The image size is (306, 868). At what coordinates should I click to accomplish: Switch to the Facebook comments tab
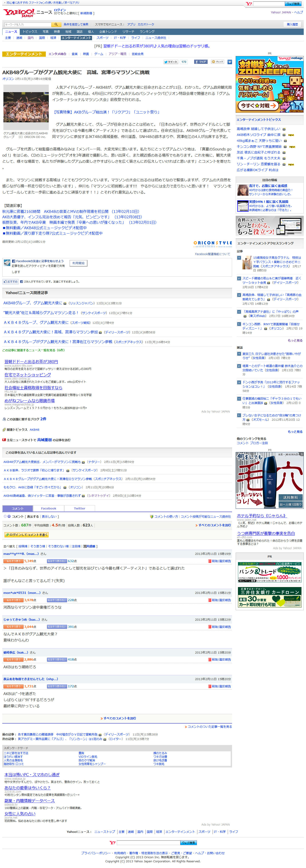coord(49,508)
